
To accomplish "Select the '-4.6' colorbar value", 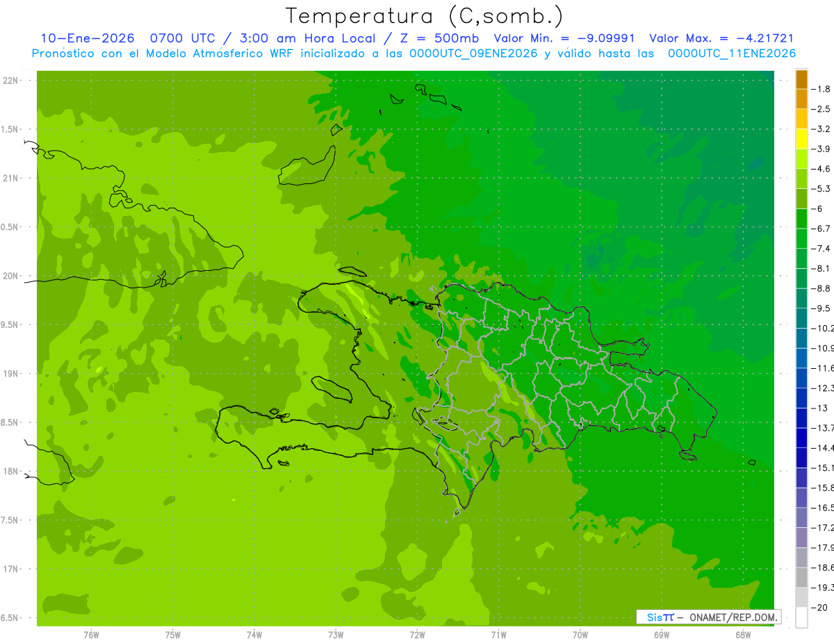I will [820, 169].
